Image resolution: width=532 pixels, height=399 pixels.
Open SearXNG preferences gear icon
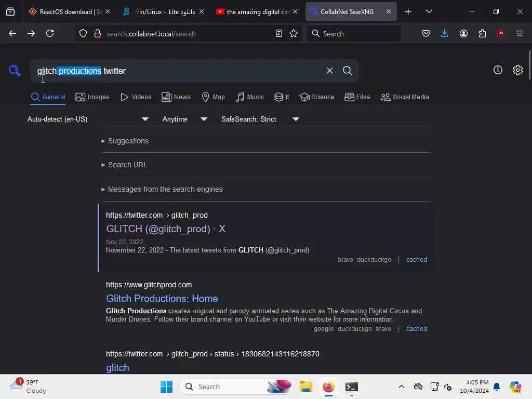pos(518,70)
